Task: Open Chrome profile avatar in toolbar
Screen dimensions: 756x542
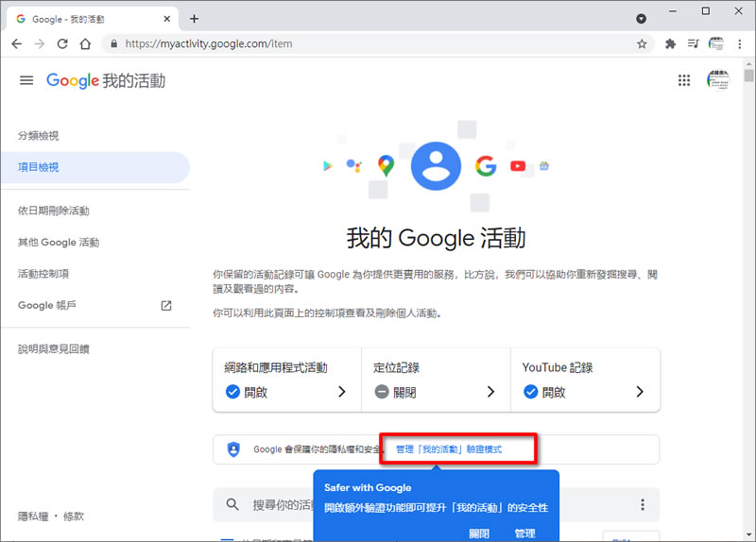Action: tap(716, 43)
